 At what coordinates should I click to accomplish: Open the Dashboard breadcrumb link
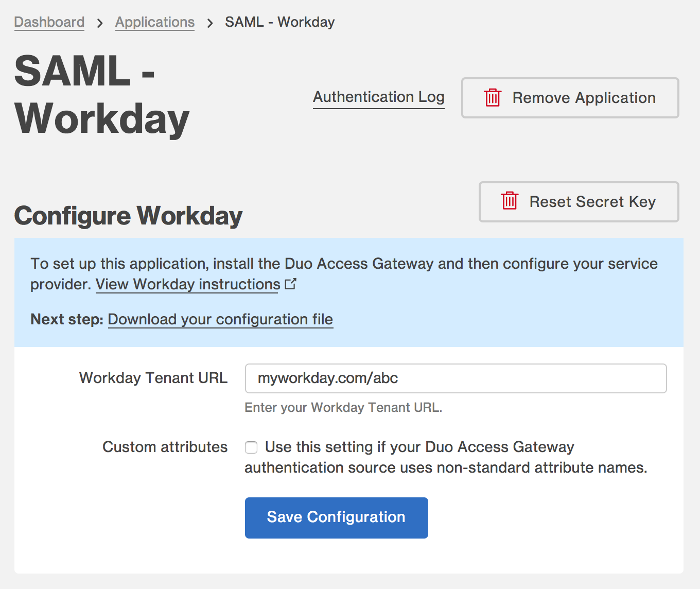point(49,22)
